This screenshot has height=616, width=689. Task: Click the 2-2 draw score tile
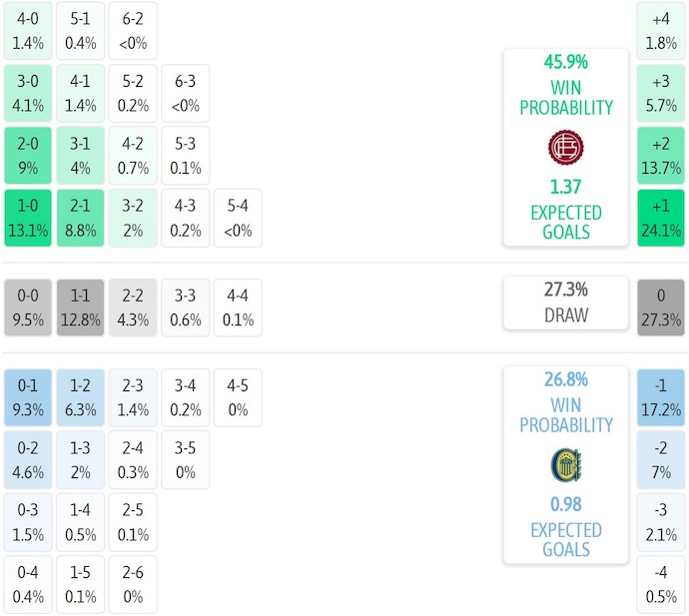[133, 308]
